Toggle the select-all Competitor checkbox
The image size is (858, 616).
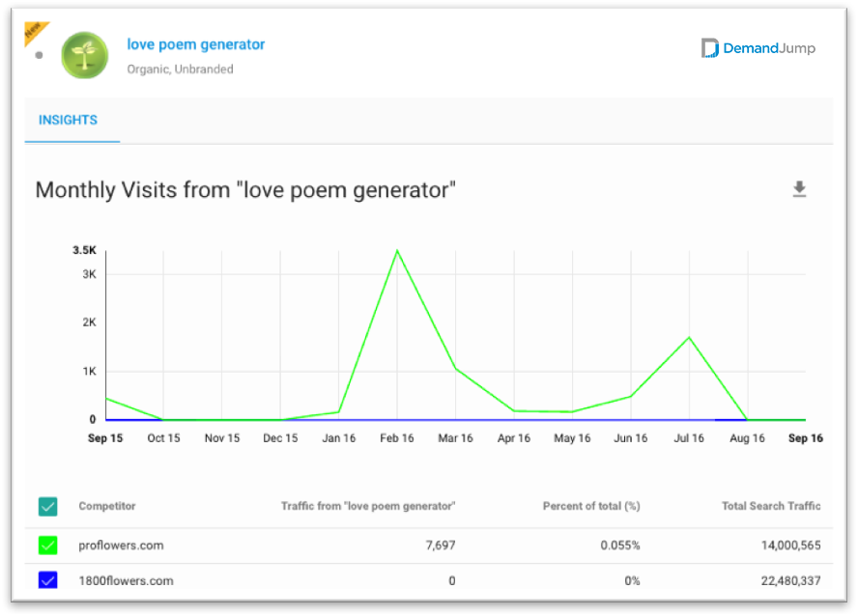pos(48,506)
